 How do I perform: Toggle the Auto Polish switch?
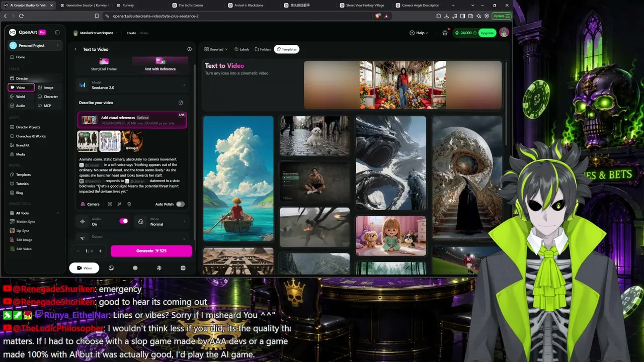click(180, 204)
